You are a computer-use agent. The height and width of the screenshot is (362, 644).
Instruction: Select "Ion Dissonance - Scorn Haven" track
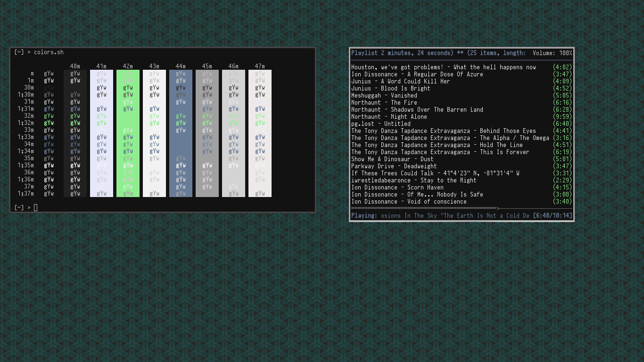(462, 188)
